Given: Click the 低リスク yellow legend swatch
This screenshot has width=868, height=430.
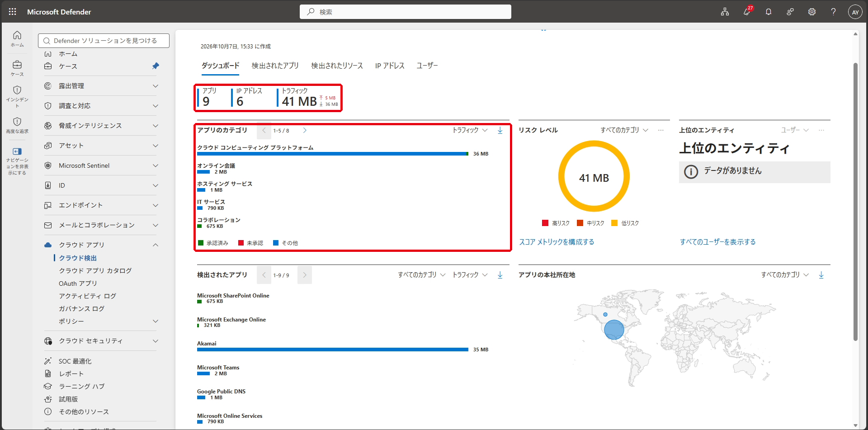Looking at the screenshot, I should pos(614,223).
